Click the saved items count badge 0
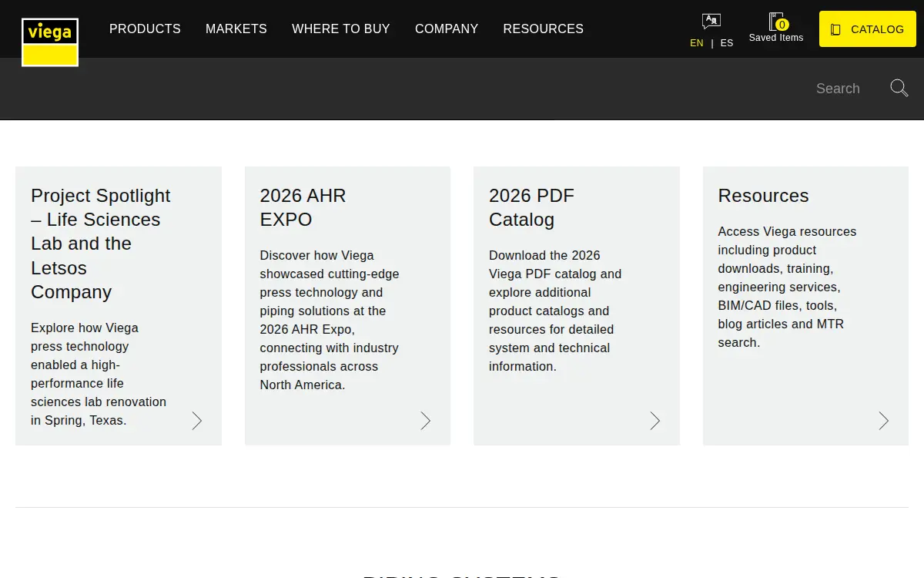Screen dimensions: 924x578 782,25
